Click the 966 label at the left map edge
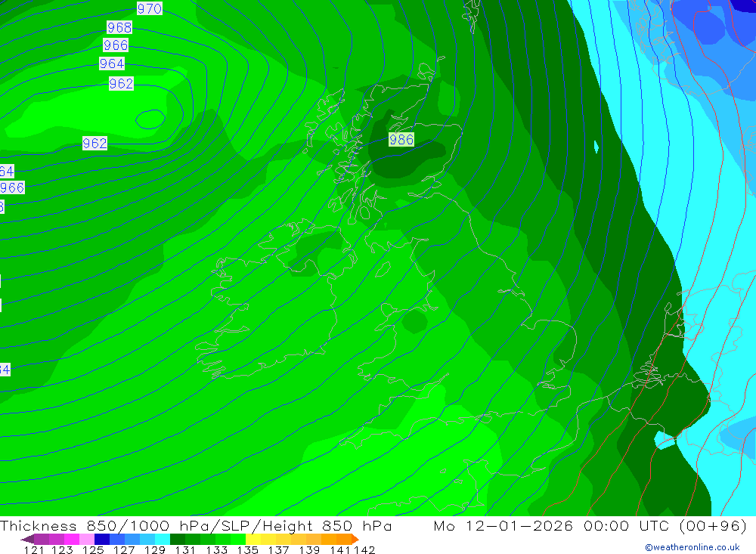 pos(12,187)
